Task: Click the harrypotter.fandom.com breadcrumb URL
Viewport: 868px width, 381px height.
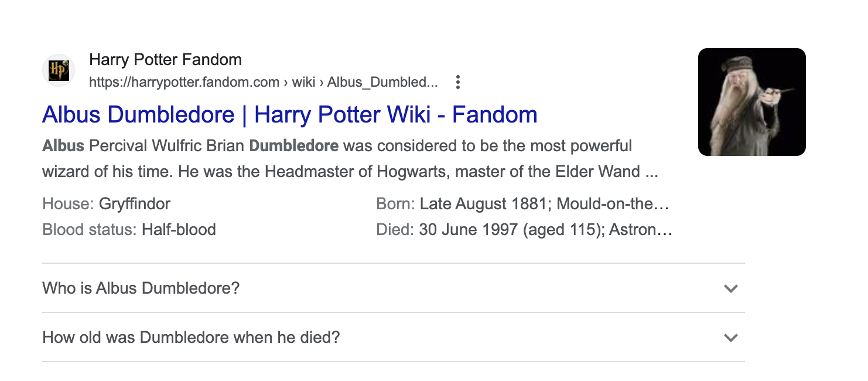Action: (263, 82)
